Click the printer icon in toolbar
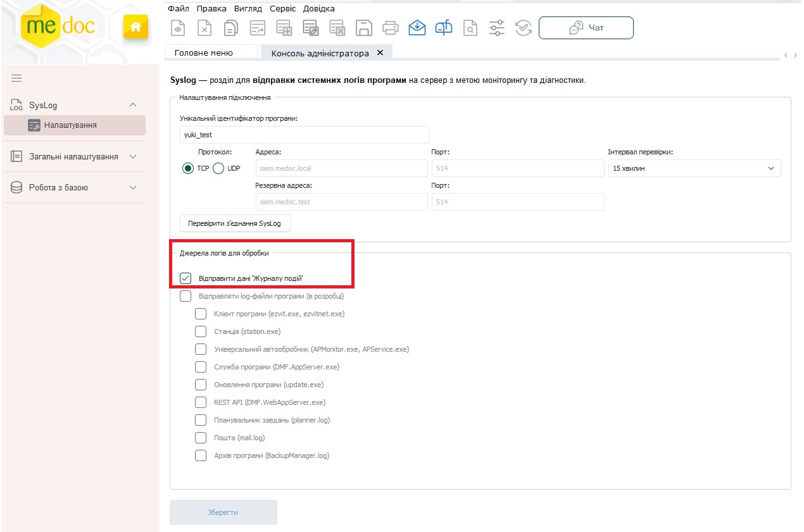This screenshot has height=532, width=804. (x=390, y=28)
